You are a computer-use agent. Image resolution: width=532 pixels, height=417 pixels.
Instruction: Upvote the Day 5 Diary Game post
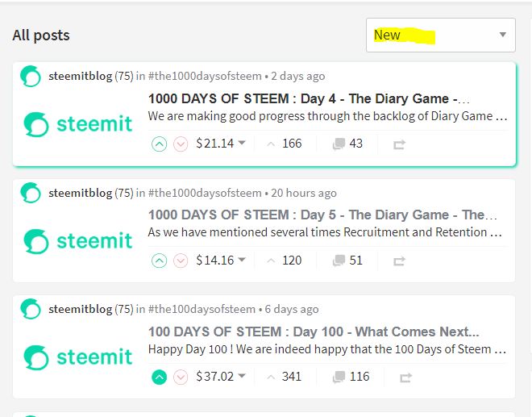click(159, 261)
